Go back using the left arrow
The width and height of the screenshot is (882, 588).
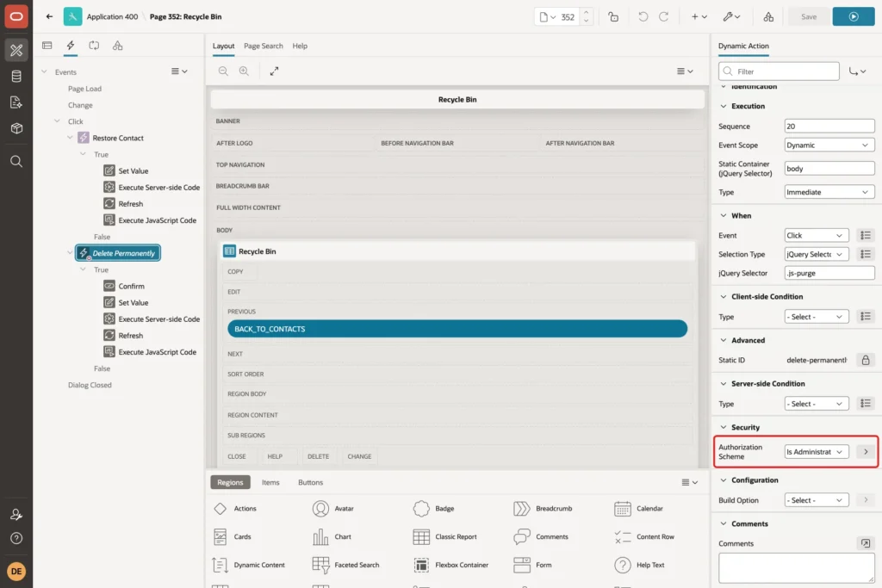click(x=49, y=16)
